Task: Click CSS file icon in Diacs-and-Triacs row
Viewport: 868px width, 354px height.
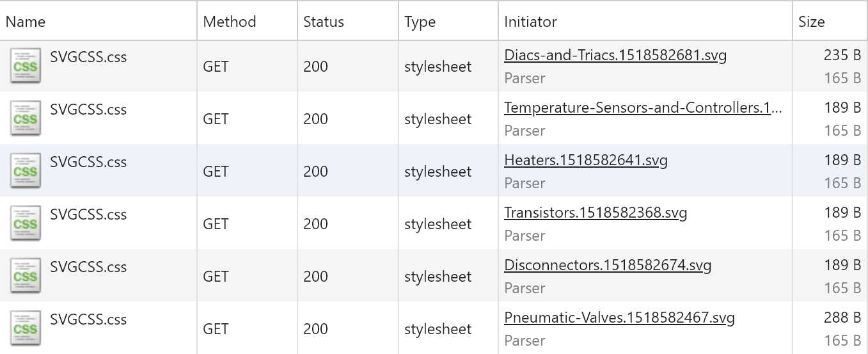Action: click(26, 66)
